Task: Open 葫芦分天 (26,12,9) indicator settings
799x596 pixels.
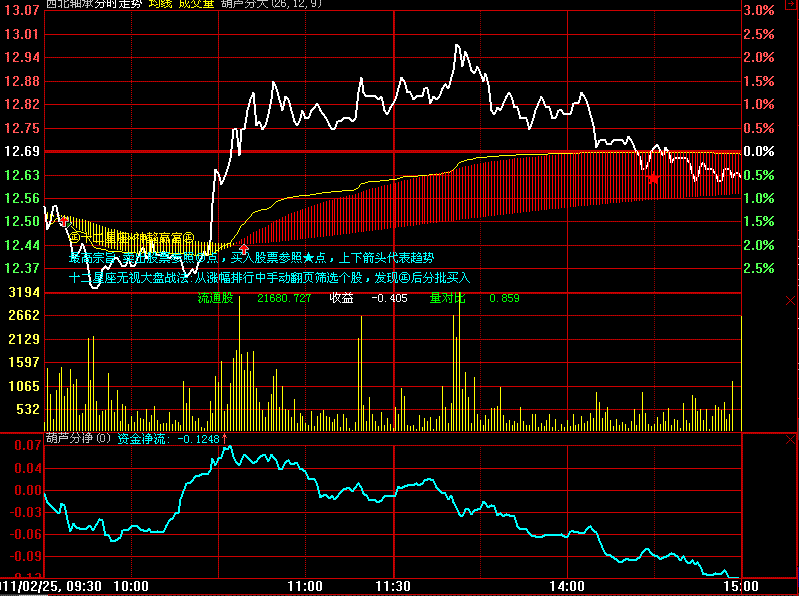Action: pyautogui.click(x=272, y=4)
